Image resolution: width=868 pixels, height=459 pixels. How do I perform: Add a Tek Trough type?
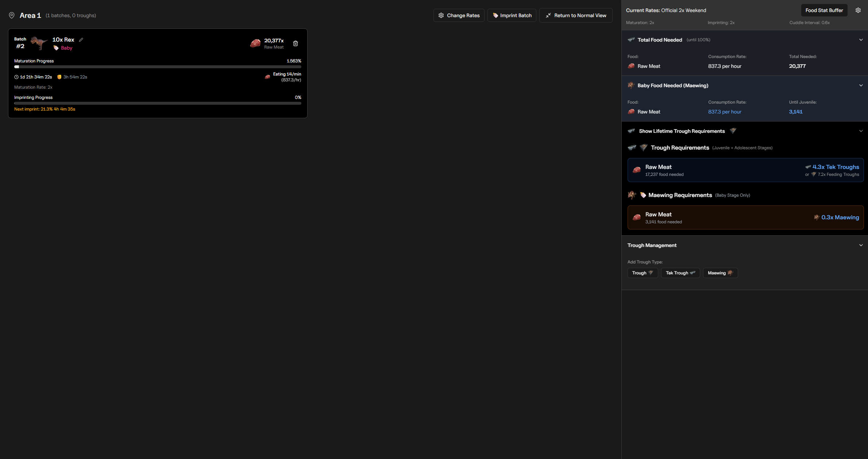pyautogui.click(x=680, y=273)
